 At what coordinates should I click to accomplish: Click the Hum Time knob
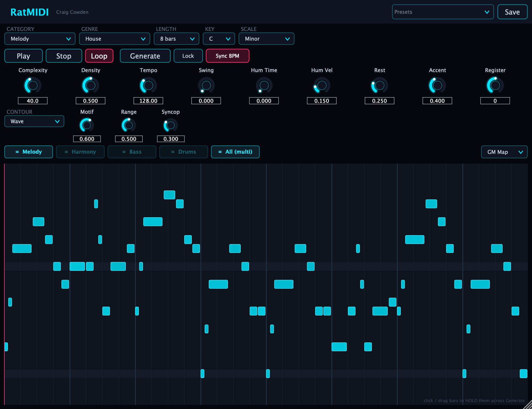coord(264,85)
